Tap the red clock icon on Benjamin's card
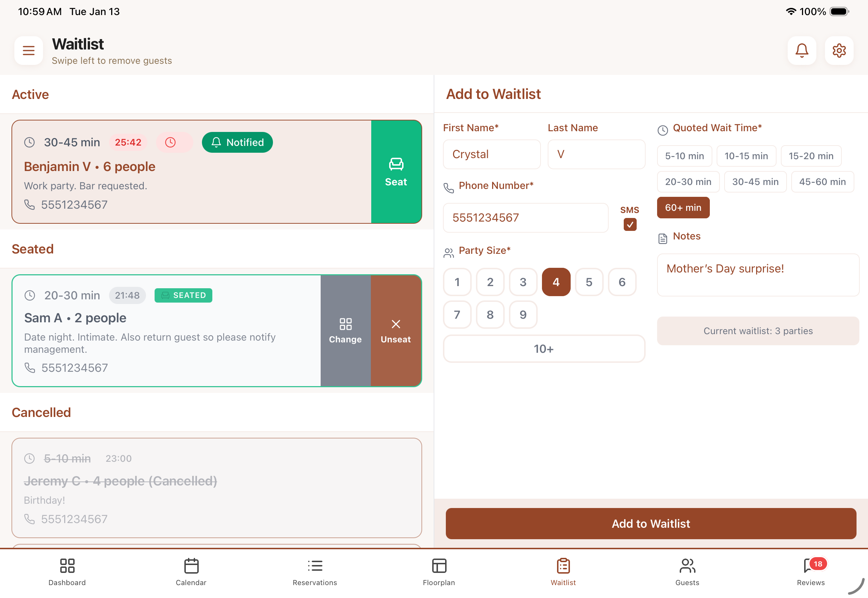 coord(170,142)
